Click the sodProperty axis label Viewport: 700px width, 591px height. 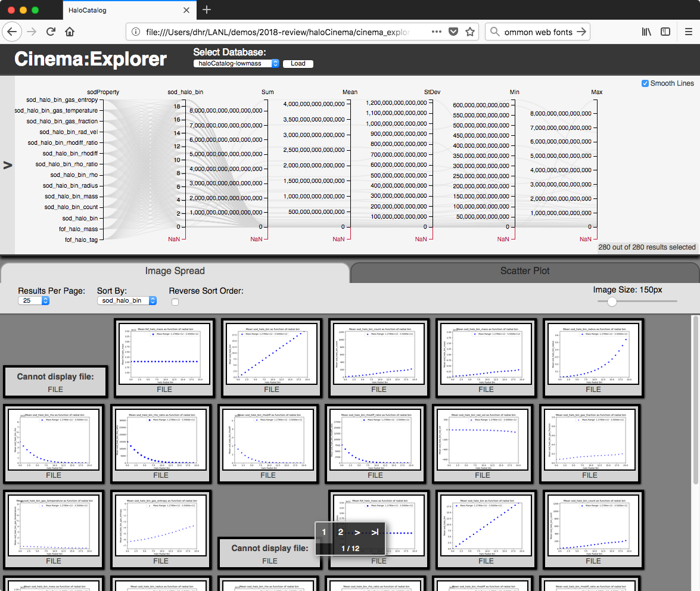pos(103,92)
